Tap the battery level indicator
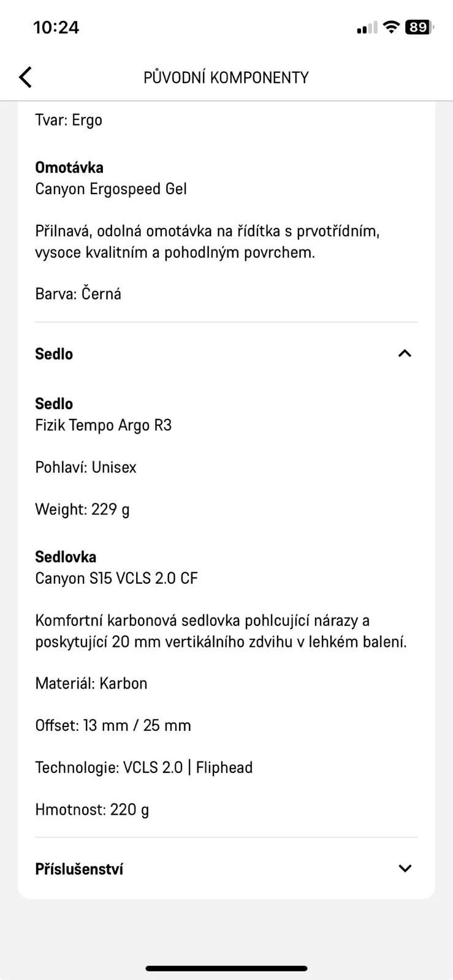This screenshot has width=453, height=980. pos(419,27)
